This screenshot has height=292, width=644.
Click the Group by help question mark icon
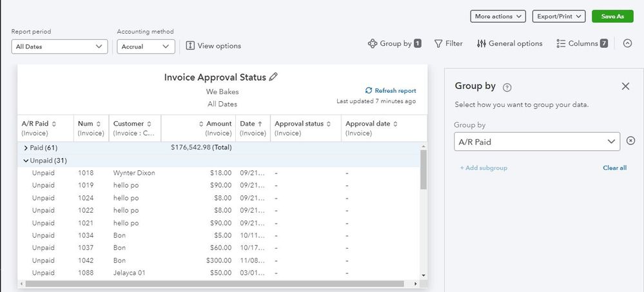(507, 87)
